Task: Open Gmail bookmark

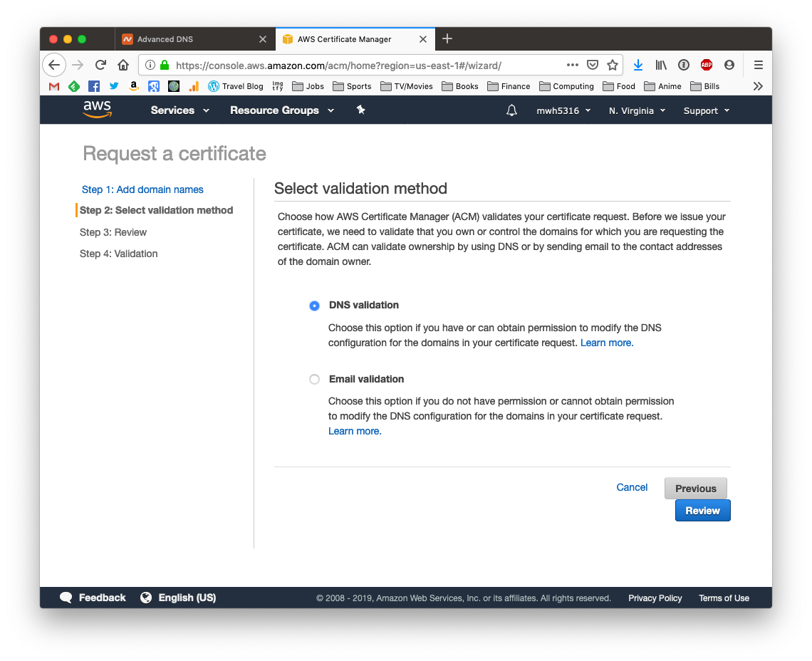Action: 54,86
